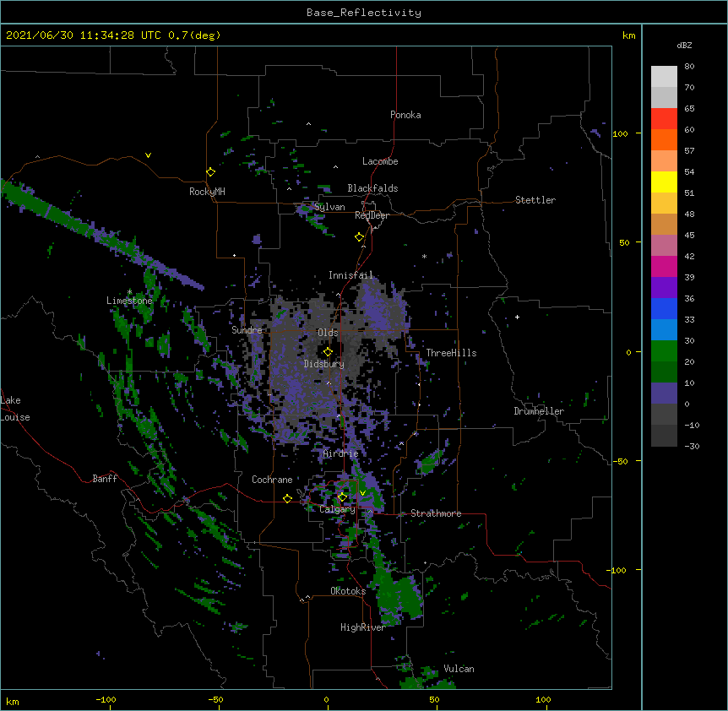Click the -30 dBZ legend value
The image size is (728, 711).
692,446
